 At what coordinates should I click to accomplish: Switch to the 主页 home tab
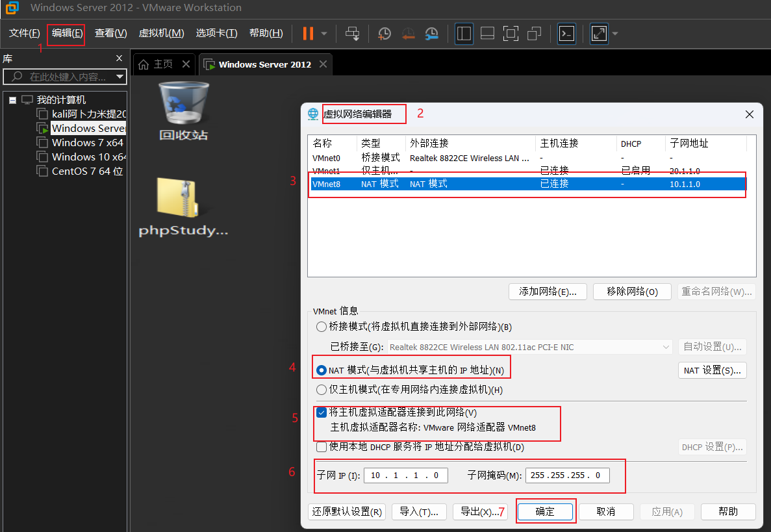(x=157, y=64)
